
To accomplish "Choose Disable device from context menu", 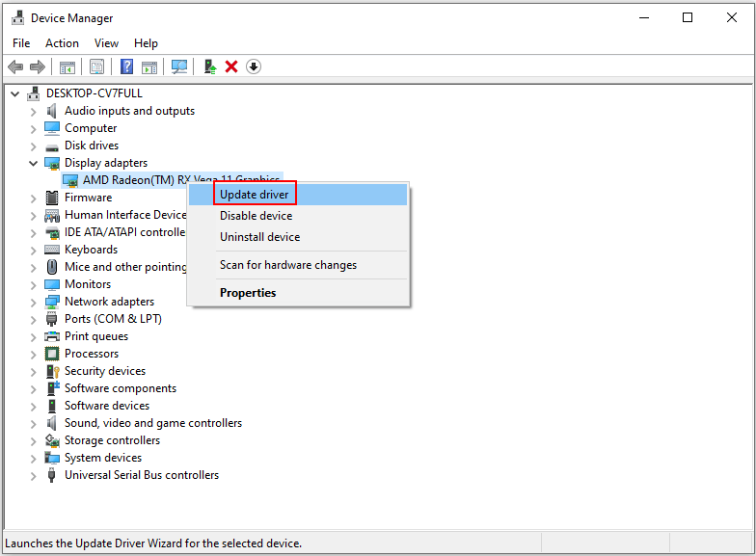I will 298,216.
